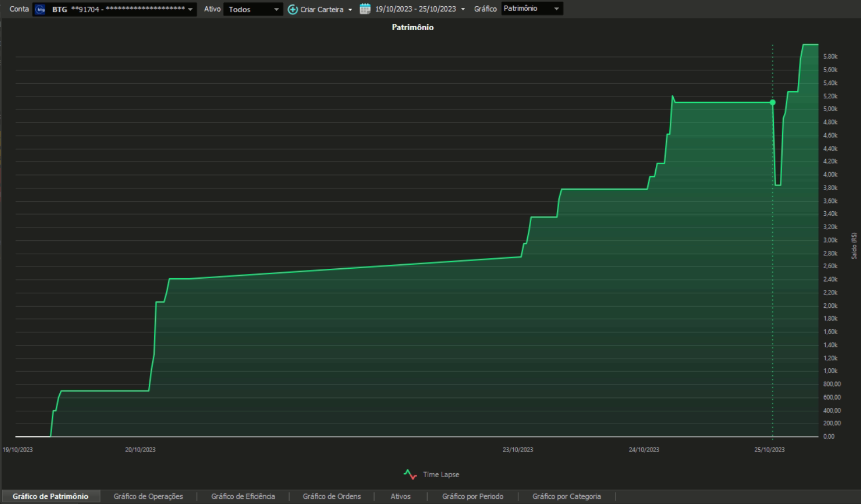
Task: Open the Gráfico de Eficiência tab
Action: [x=243, y=496]
